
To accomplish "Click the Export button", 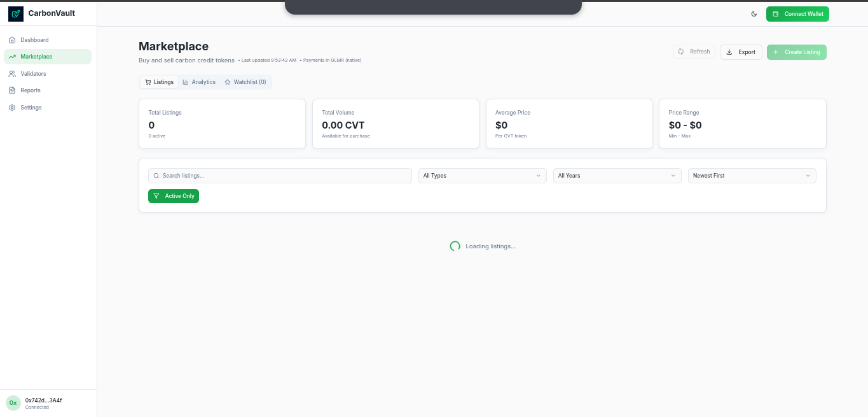I will point(741,52).
